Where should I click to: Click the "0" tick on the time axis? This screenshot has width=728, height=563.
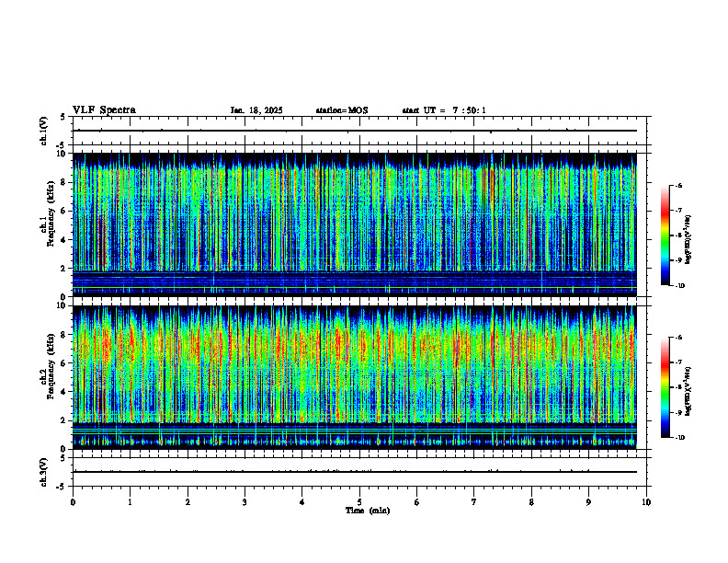point(73,502)
